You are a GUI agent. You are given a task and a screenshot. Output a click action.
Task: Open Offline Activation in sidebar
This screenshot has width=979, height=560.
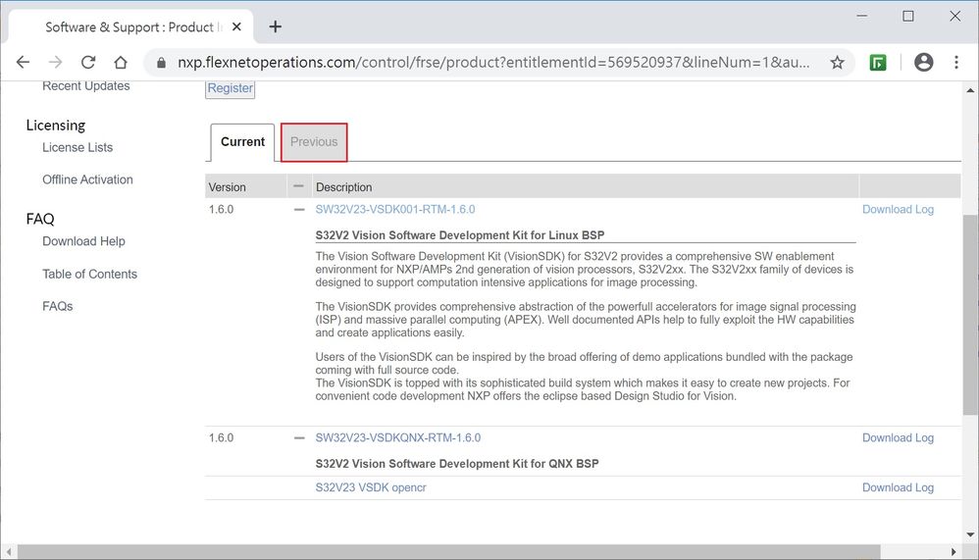(87, 179)
